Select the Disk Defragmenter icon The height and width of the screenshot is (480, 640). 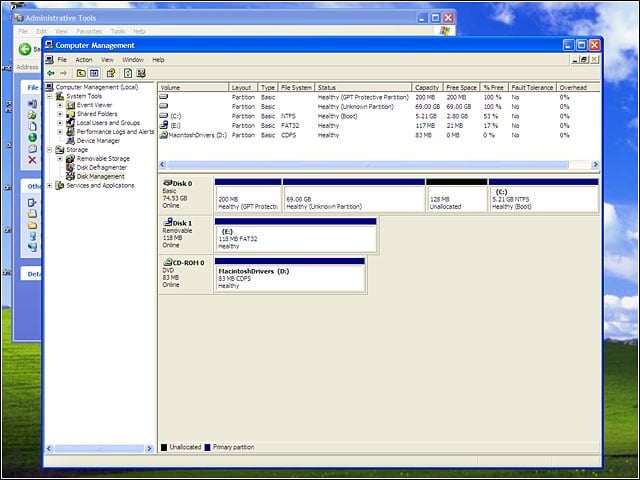pyautogui.click(x=70, y=167)
